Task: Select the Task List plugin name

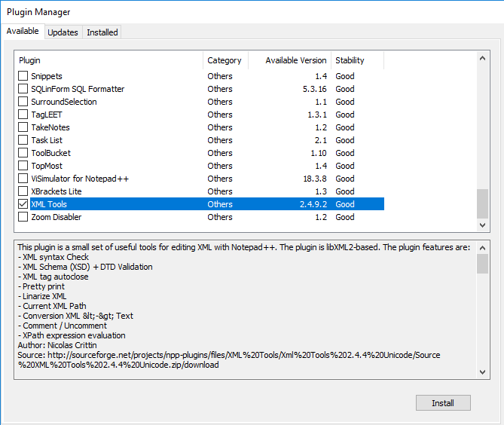Action: [x=47, y=140]
